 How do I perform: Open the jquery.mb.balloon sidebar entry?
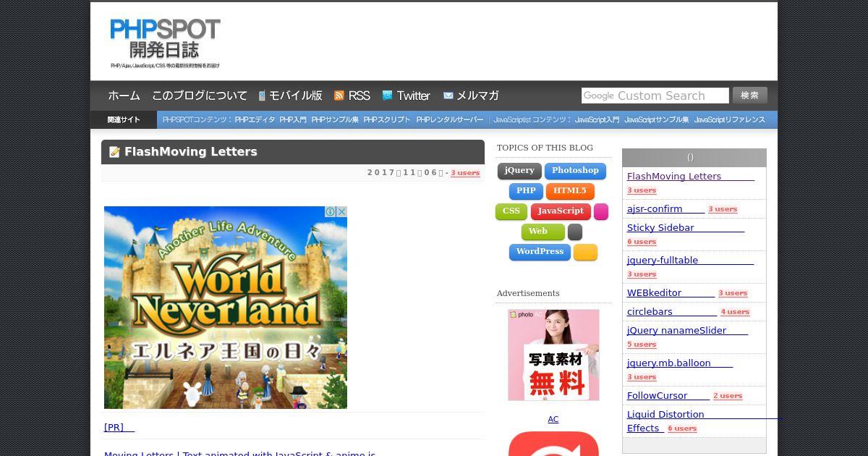[x=680, y=363]
